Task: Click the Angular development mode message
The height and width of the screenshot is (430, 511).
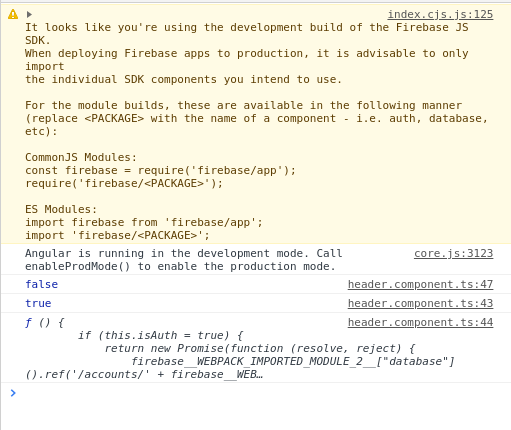Action: point(184,260)
